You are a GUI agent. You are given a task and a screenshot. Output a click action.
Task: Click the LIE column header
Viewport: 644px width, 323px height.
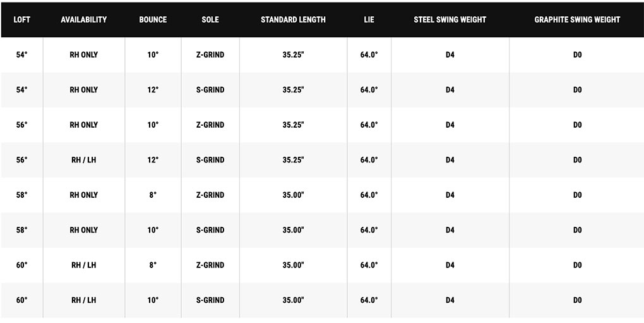[369, 20]
